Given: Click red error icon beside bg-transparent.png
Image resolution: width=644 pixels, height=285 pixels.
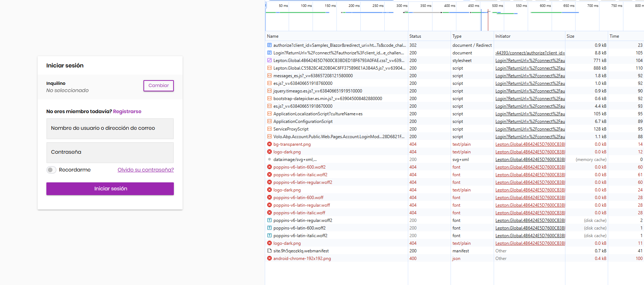Looking at the screenshot, I should 269,144.
